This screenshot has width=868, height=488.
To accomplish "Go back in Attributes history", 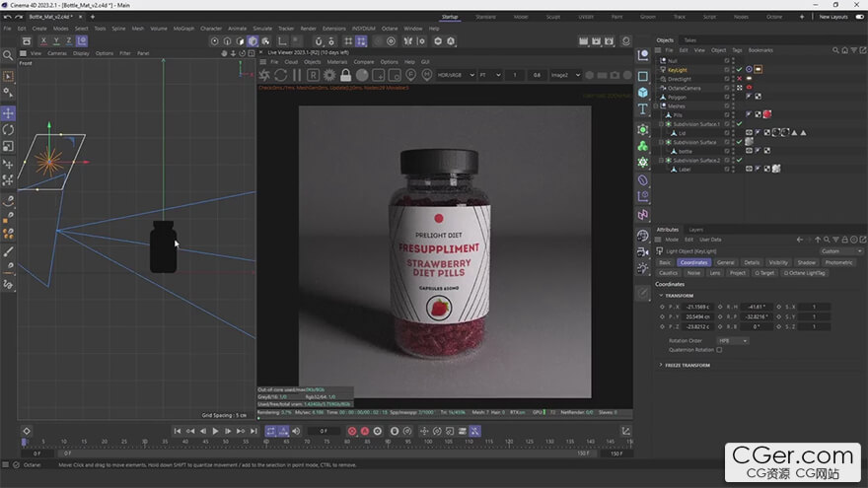I will (799, 240).
